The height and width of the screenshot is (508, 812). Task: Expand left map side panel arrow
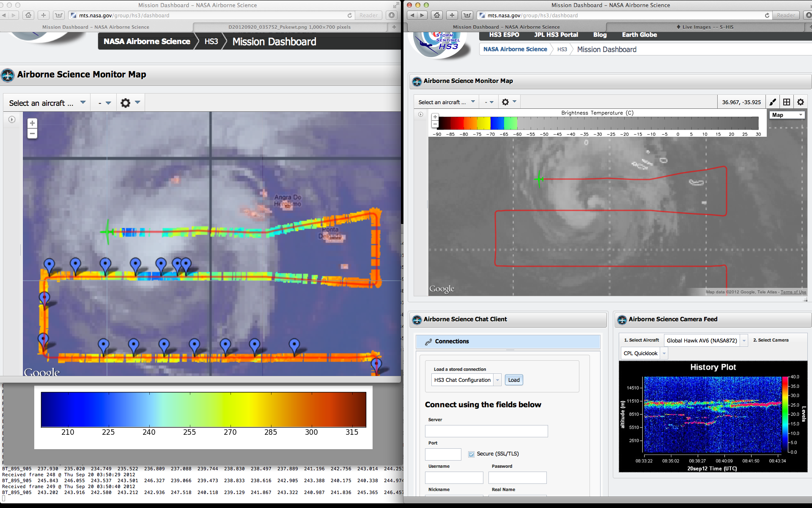tap(12, 120)
